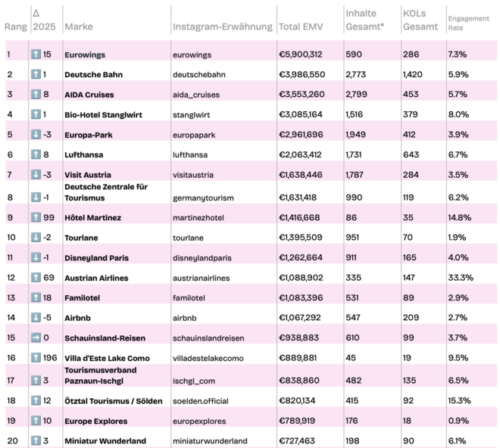Click the 33.3% engagement rate cell
Viewport: 500px width, 448px height.
click(x=461, y=278)
